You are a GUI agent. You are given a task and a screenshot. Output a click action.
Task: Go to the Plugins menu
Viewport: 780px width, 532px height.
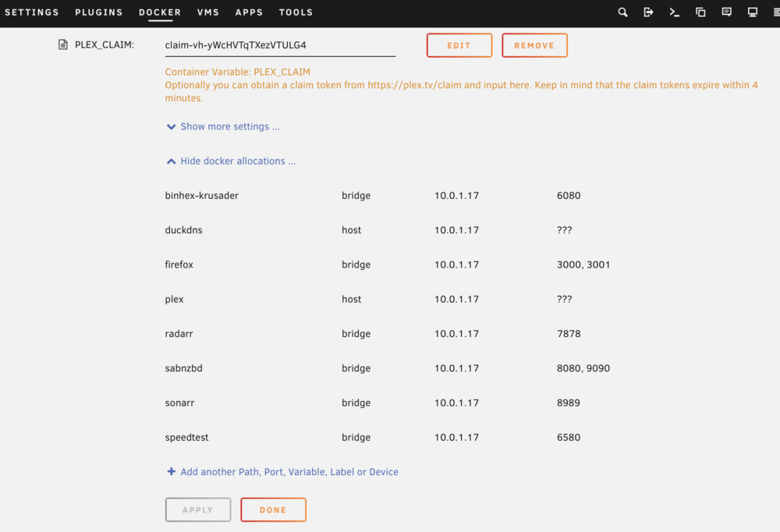[99, 12]
